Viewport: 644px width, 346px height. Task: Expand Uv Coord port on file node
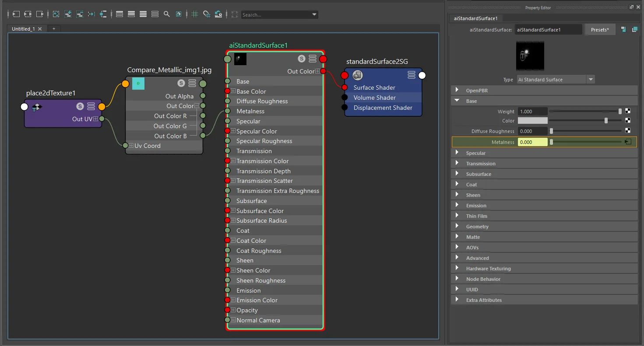(x=131, y=146)
